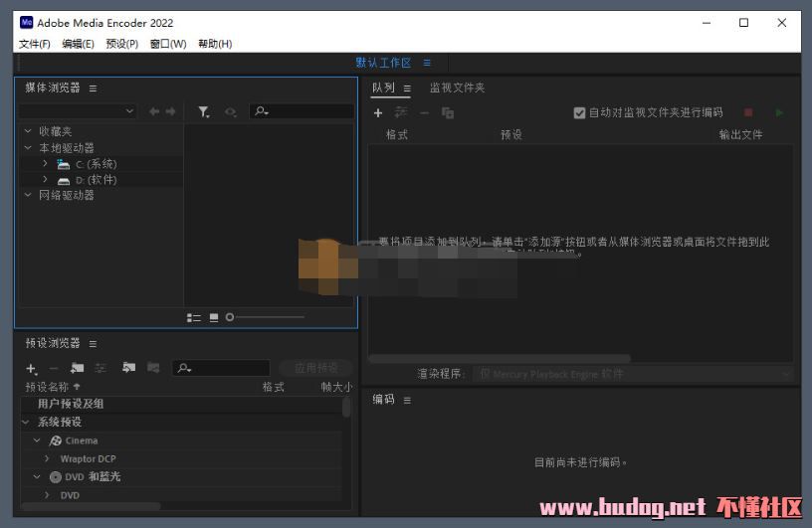
Task: Click the media browser ingest/view eye icon
Action: pos(231,111)
